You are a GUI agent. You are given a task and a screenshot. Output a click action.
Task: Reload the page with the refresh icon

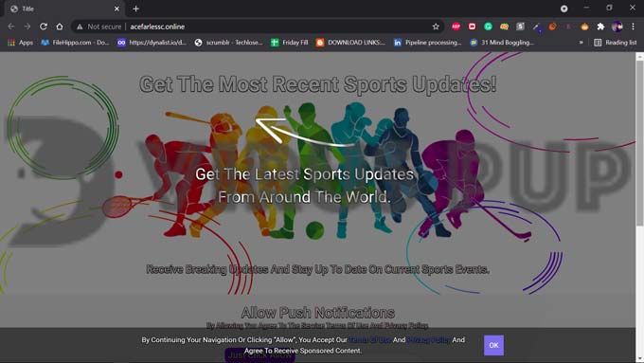tap(44, 27)
